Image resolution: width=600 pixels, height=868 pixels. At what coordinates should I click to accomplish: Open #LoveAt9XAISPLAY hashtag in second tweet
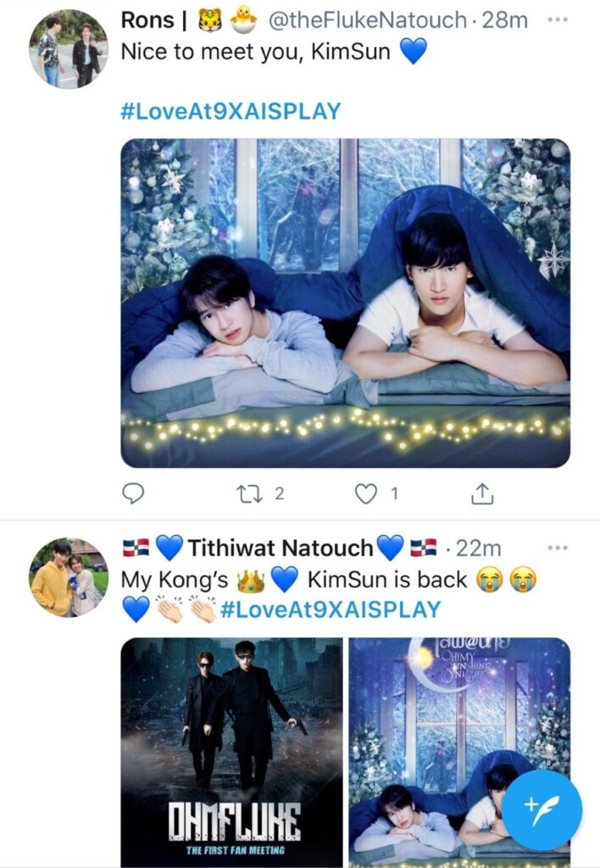[330, 609]
